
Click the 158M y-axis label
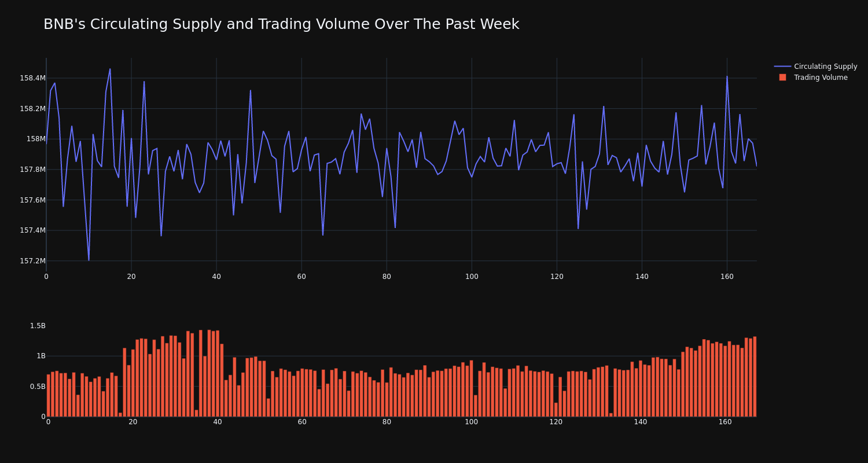pyautogui.click(x=36, y=139)
